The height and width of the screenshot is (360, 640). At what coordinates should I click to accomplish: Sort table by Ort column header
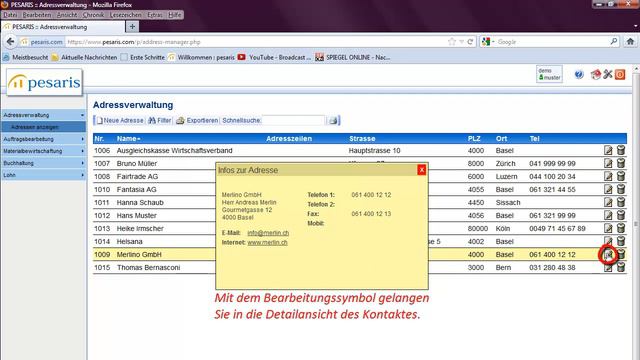(501, 139)
